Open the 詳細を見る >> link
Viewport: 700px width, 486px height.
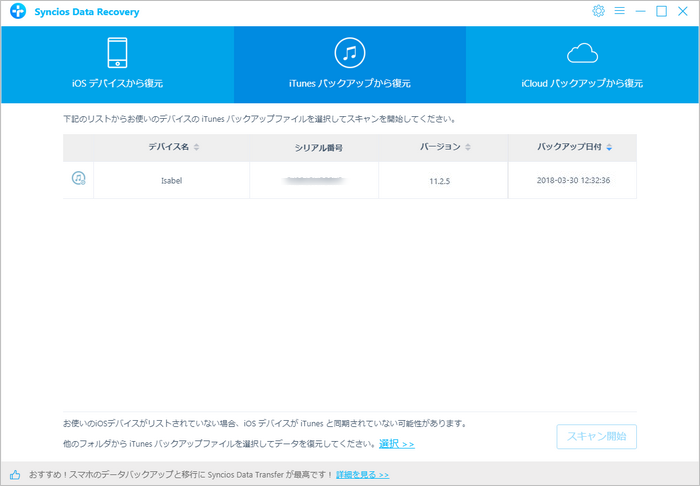tap(362, 474)
